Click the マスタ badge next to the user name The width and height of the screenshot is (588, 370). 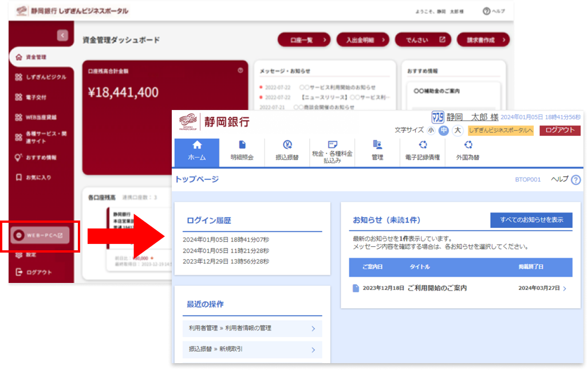pyautogui.click(x=437, y=117)
